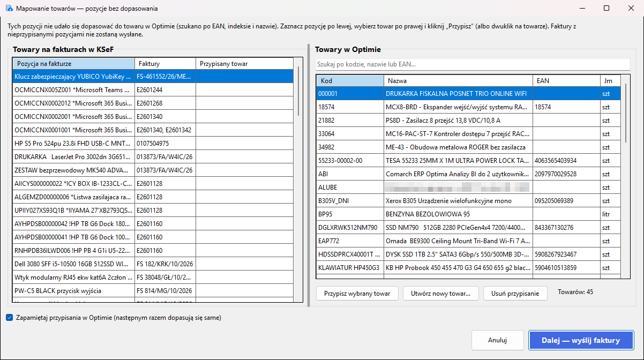
Task: Select the Klucz zabezpieczający YUBICO YubiKey row
Action: 153,77
